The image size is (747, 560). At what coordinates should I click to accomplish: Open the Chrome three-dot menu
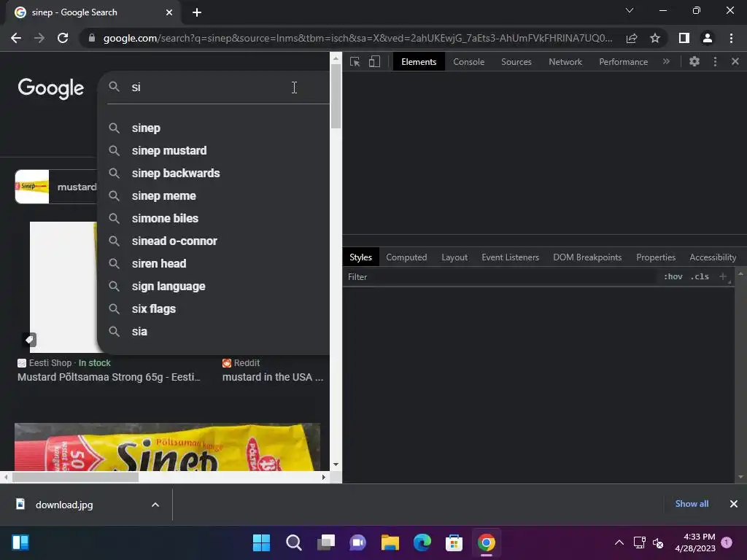click(x=731, y=38)
